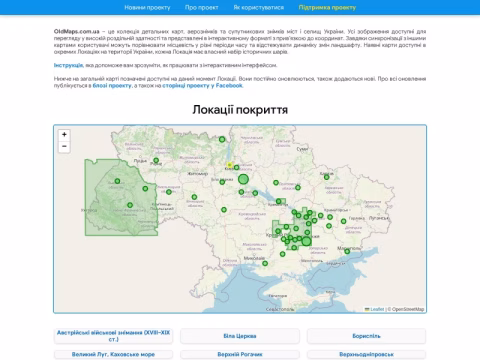Open the Бориспіль location button
Screen dimensions: 480x360
click(x=366, y=336)
